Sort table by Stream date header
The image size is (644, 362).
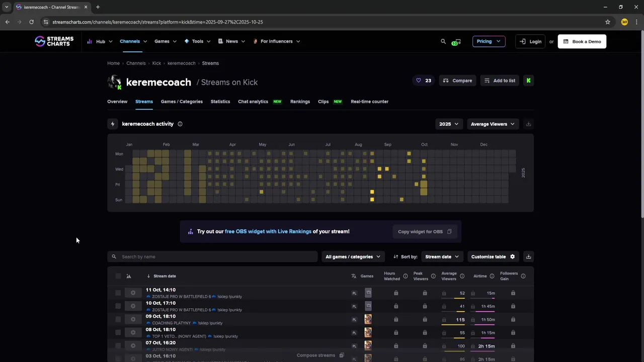pyautogui.click(x=165, y=276)
